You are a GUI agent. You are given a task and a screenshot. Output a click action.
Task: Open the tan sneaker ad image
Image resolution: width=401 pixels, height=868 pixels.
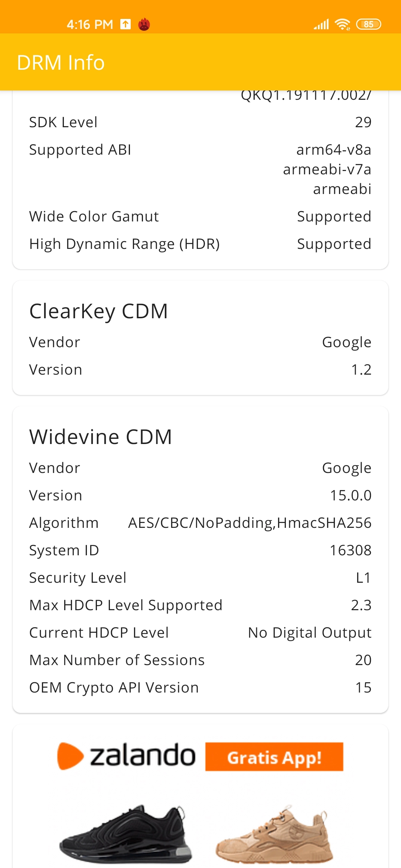(274, 834)
